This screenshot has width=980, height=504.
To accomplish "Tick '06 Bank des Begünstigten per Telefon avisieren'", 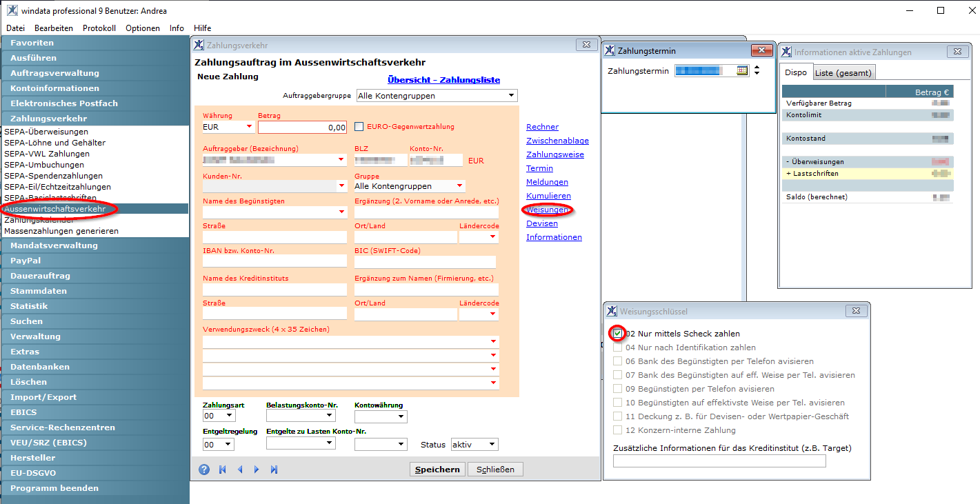I will [x=618, y=361].
